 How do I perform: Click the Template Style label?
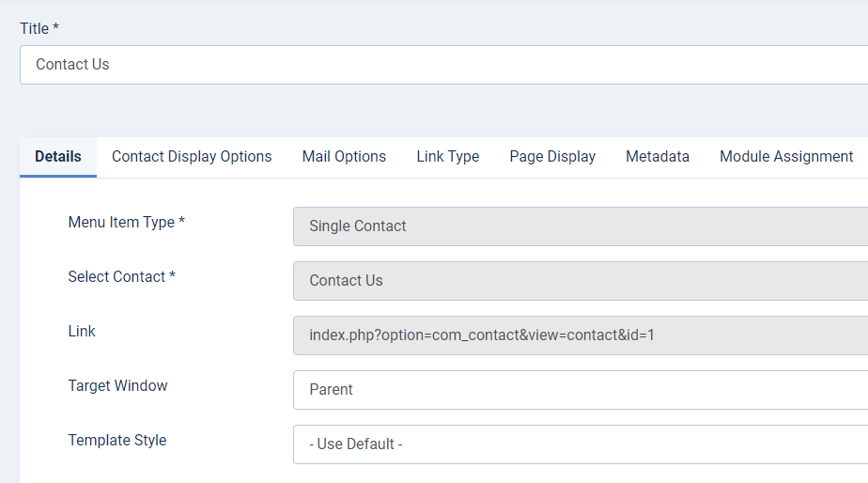pyautogui.click(x=117, y=441)
